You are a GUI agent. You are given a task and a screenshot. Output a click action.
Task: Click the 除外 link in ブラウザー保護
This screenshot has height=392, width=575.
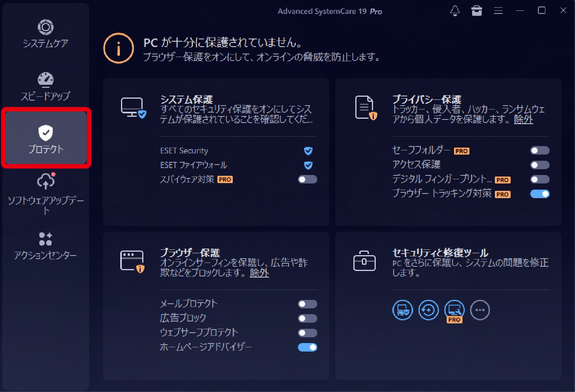pos(259,274)
